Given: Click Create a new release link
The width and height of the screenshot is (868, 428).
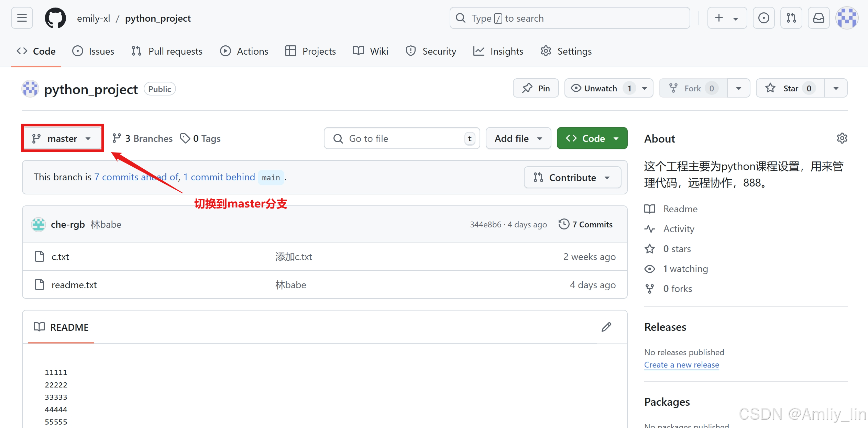Looking at the screenshot, I should pos(681,365).
